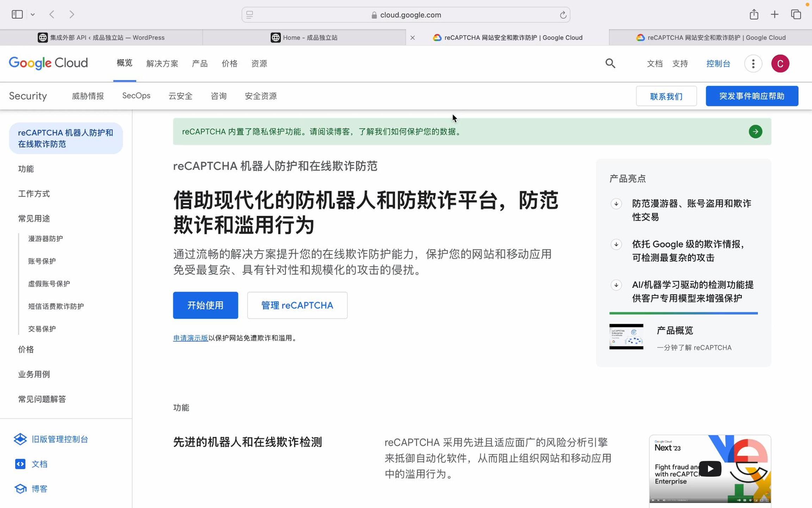812x508 pixels.
Task: Open sidebar options dropdown chevron
Action: [x=33, y=14]
